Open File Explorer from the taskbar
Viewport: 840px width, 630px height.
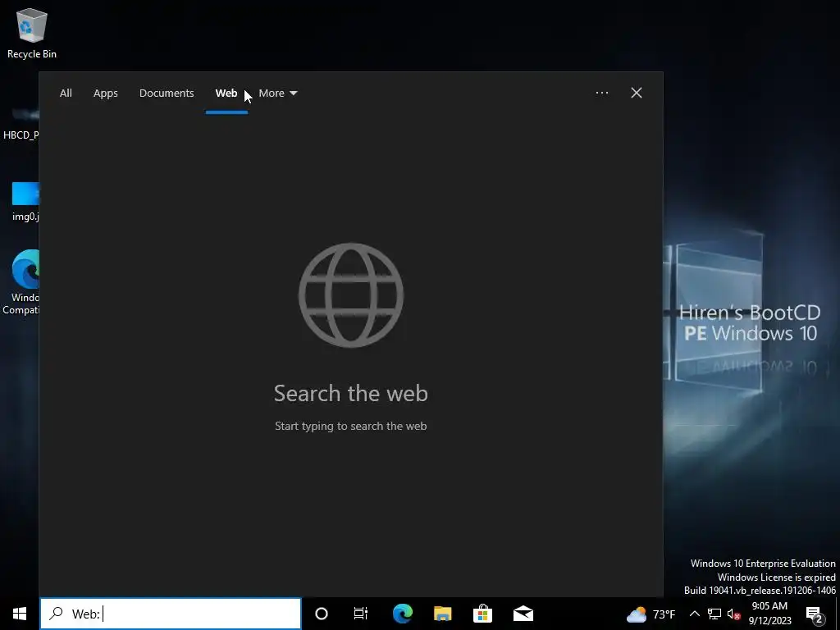point(442,614)
